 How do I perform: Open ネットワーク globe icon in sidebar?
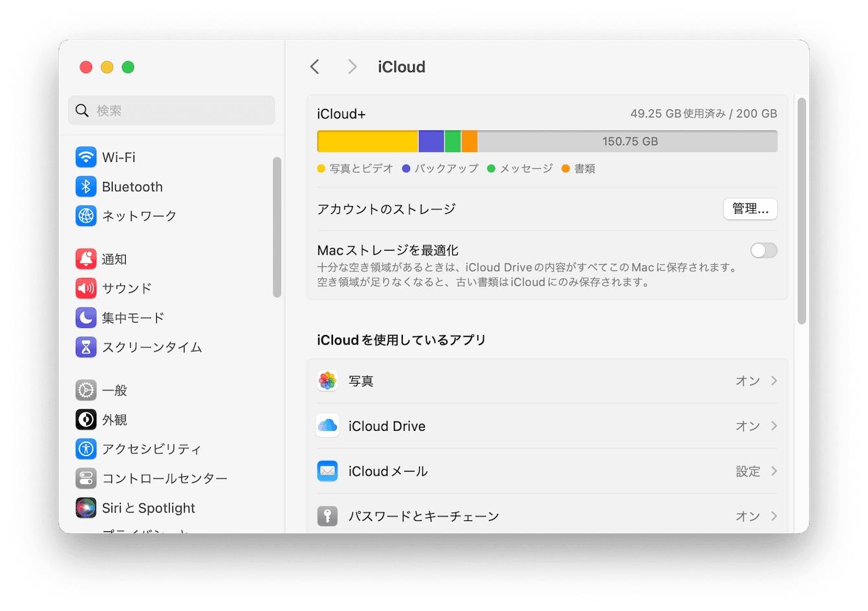coord(86,216)
